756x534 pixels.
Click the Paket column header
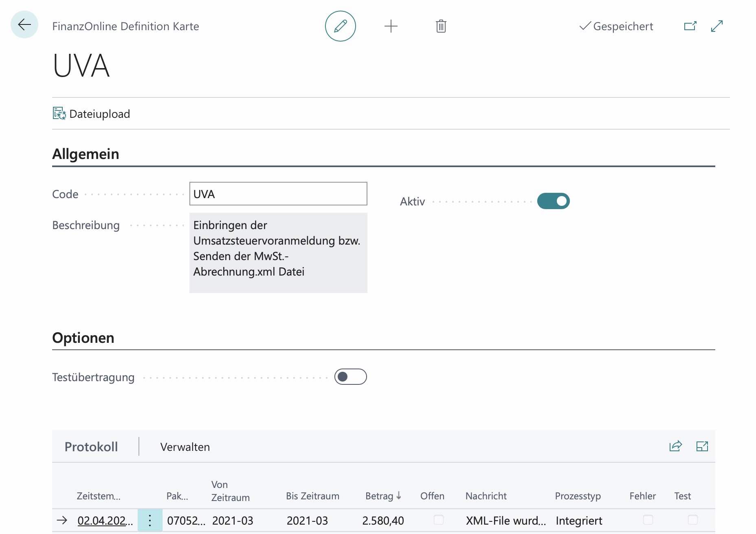coord(177,496)
